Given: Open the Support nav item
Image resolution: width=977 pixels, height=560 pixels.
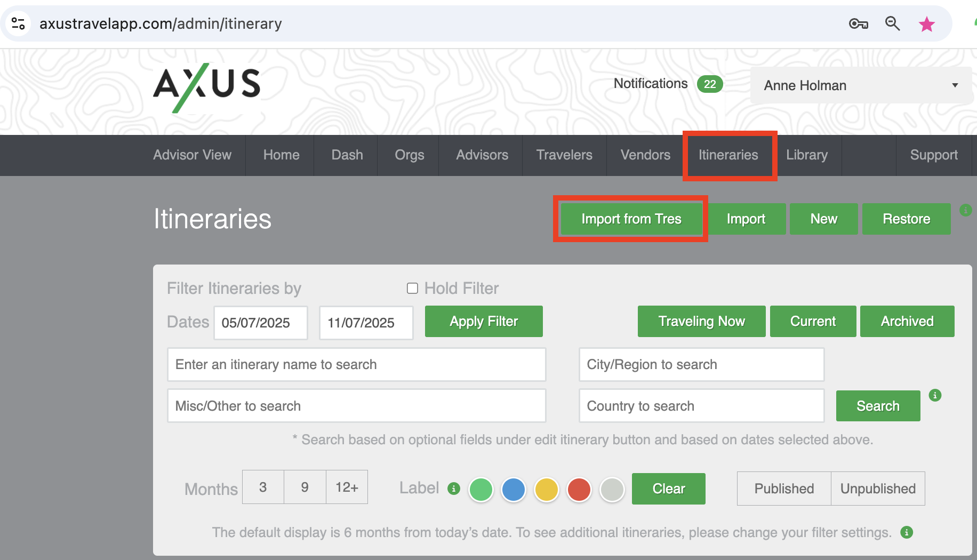Looking at the screenshot, I should [x=934, y=155].
